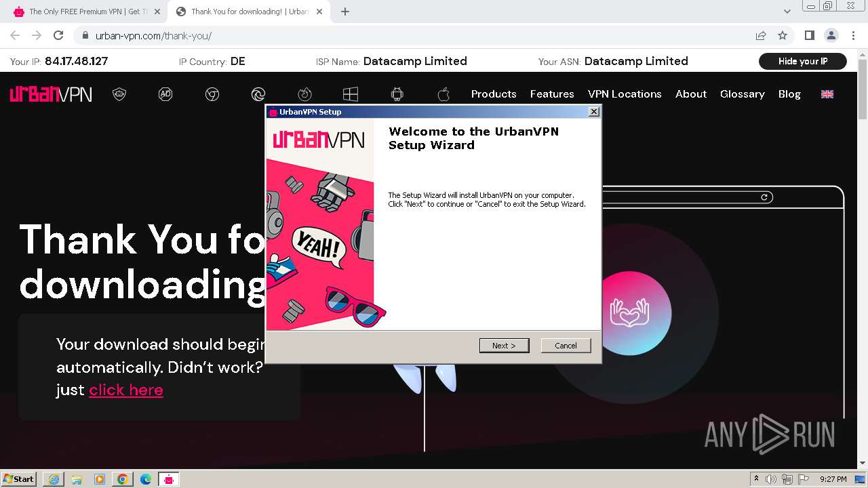Screen dimensions: 868x488
Task: Click the IP address 84.17.48.127
Action: tap(76, 61)
